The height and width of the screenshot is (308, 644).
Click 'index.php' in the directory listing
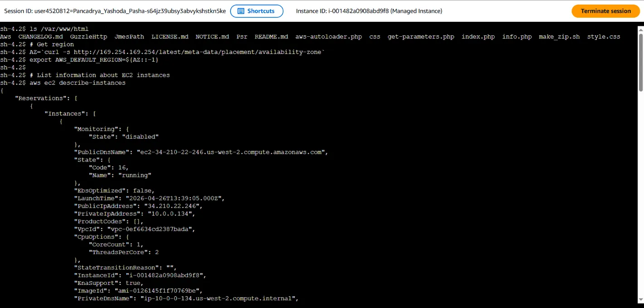478,37
